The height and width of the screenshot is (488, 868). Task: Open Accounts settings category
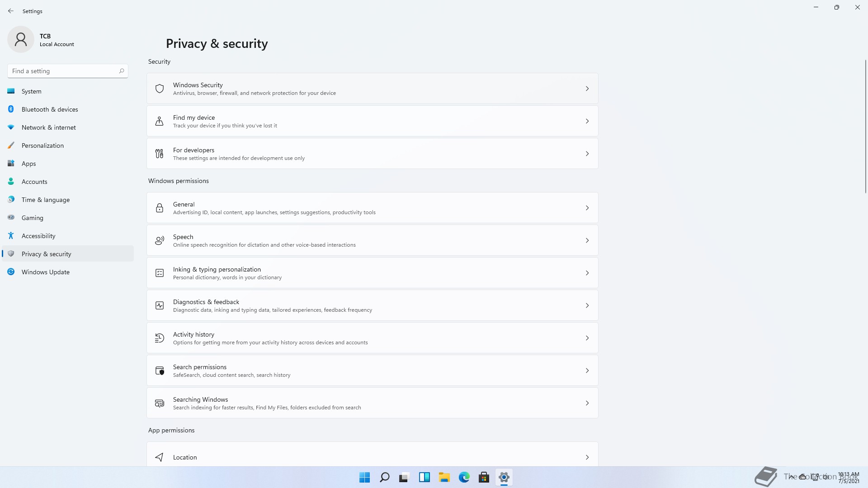point(68,182)
